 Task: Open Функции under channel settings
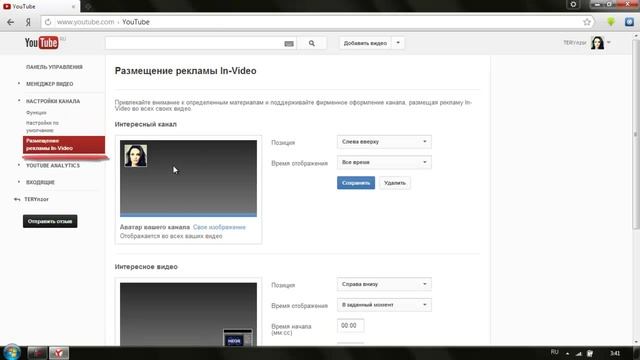tap(36, 113)
